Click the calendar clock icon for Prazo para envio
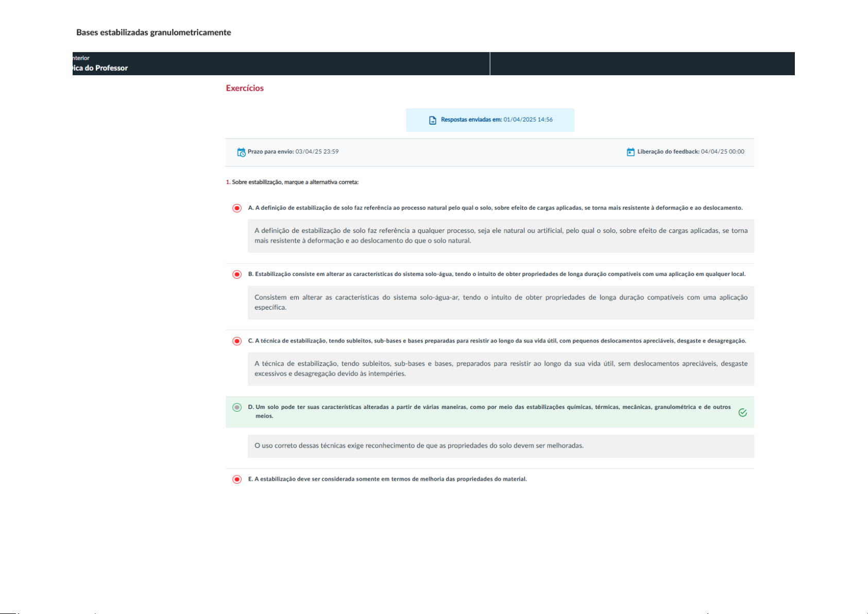The image size is (868, 614). click(241, 152)
